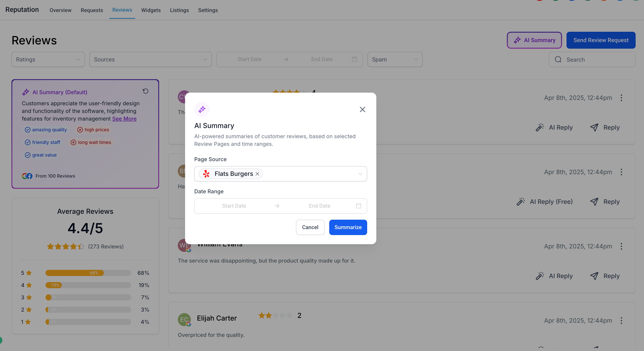Open the See More link in AI Summary
The height and width of the screenshot is (351, 644).
tap(124, 119)
